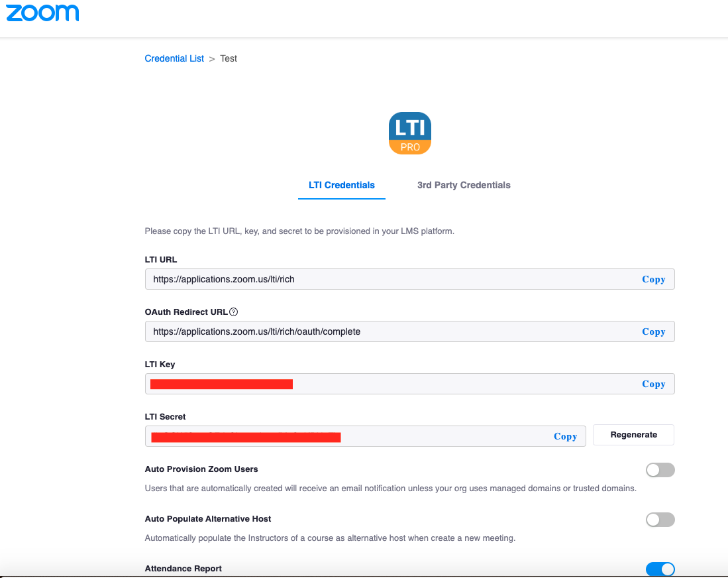Viewport: 728px width, 578px height.
Task: Click the "LTI Secret" label
Action: pos(166,417)
